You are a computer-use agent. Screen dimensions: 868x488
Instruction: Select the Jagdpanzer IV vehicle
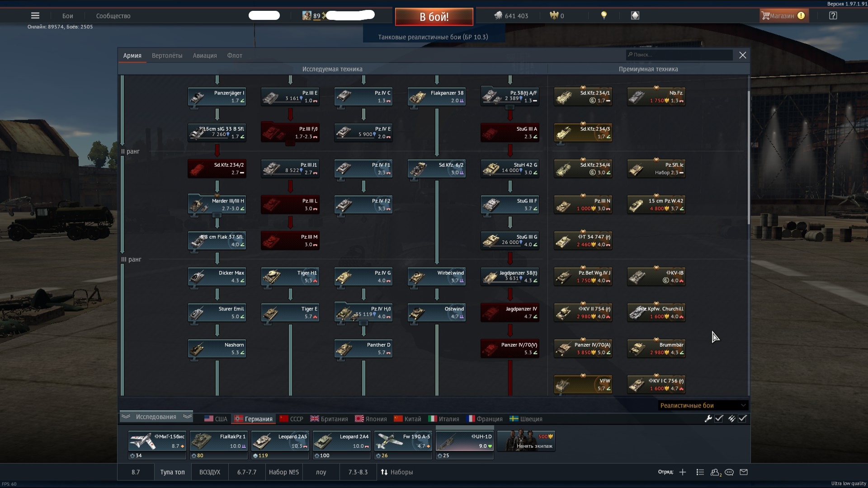(x=510, y=312)
